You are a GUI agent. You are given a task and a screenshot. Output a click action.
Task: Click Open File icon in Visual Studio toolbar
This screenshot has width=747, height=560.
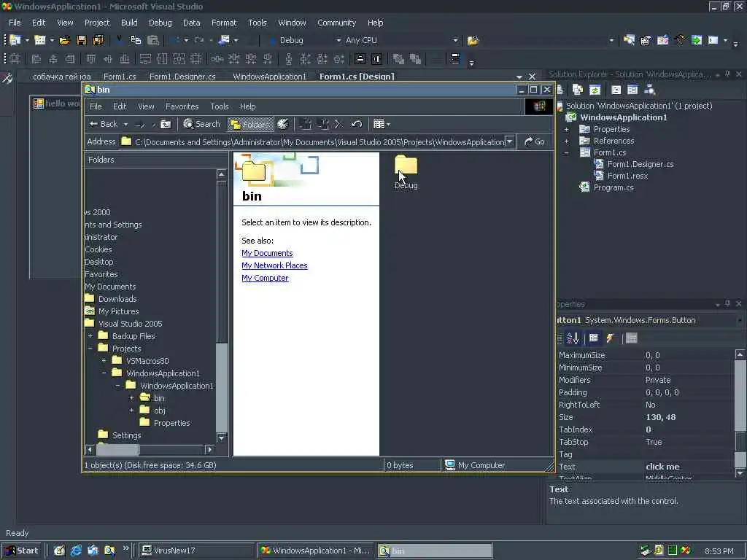pyautogui.click(x=64, y=41)
